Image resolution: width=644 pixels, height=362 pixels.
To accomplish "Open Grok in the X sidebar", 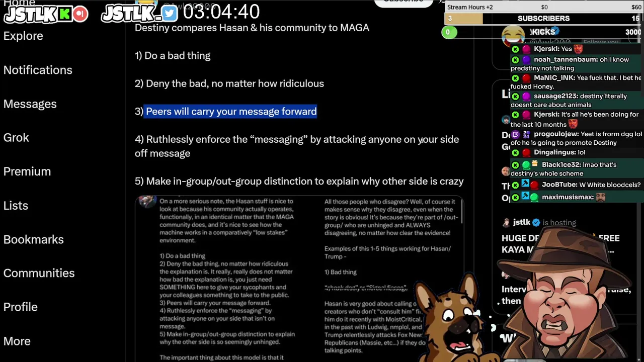I will pos(16,137).
